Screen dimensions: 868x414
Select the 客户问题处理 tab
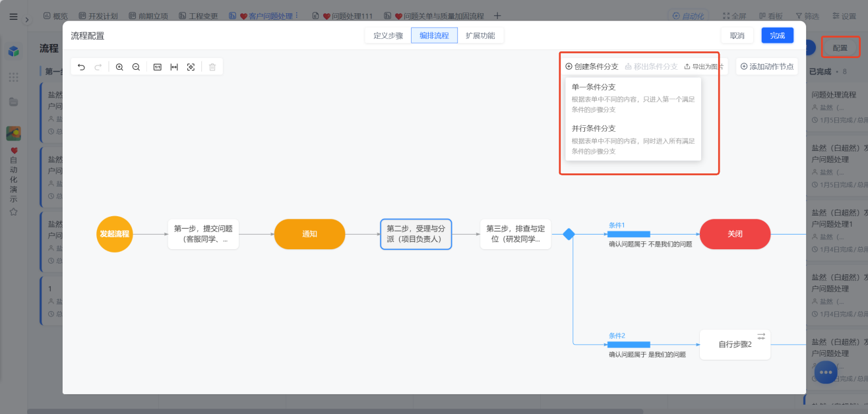[x=261, y=16]
